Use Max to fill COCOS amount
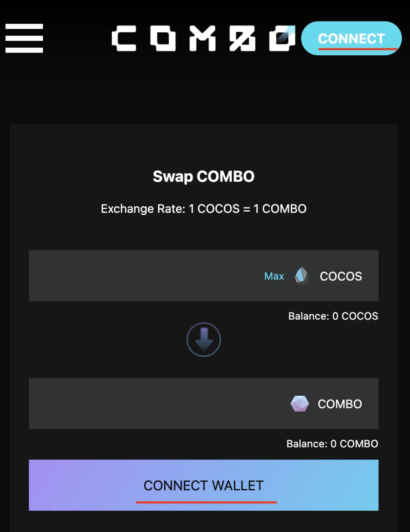The height and width of the screenshot is (532, 410). tap(274, 276)
